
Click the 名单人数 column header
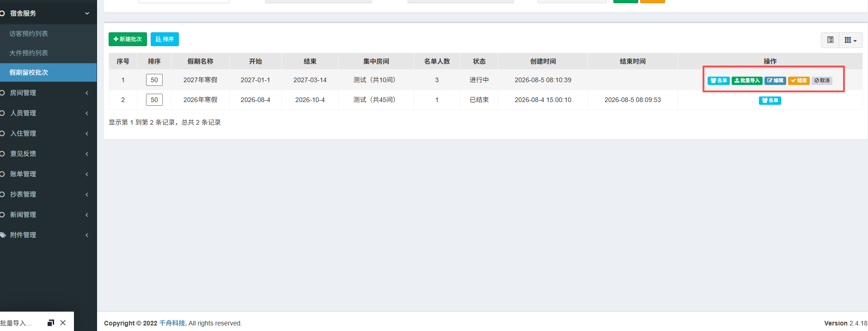(437, 61)
